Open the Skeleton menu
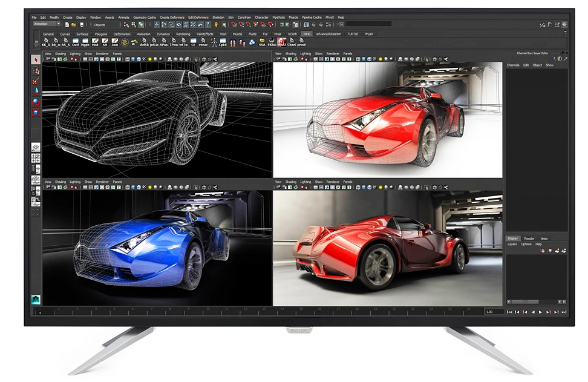Screen dimensions: 588x382 [218, 18]
